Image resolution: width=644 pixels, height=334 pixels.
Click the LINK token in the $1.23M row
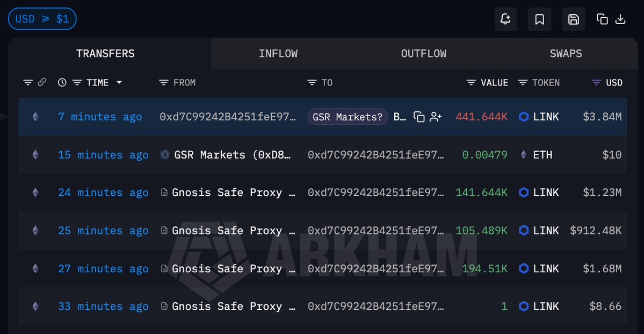[539, 193]
